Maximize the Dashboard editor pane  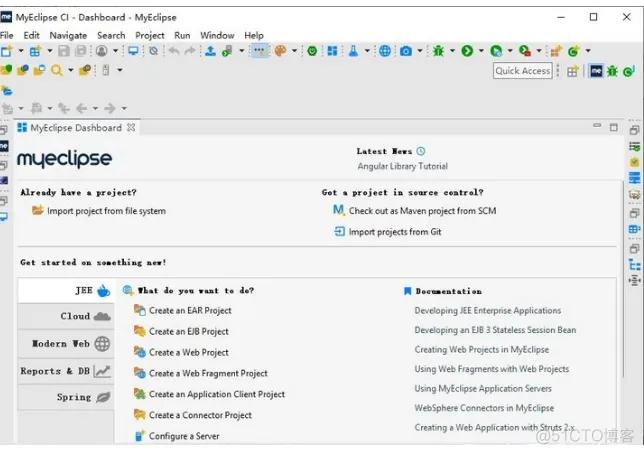[614, 127]
